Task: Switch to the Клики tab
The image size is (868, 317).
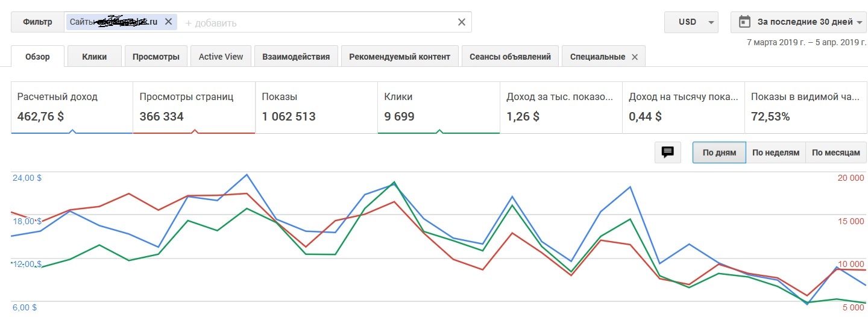Action: pos(95,57)
